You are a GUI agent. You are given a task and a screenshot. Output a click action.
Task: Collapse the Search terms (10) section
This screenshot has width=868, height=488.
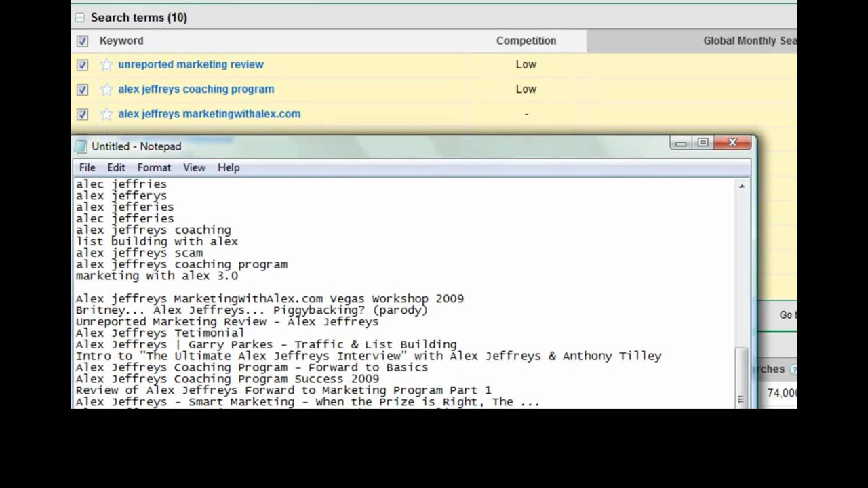coord(80,18)
